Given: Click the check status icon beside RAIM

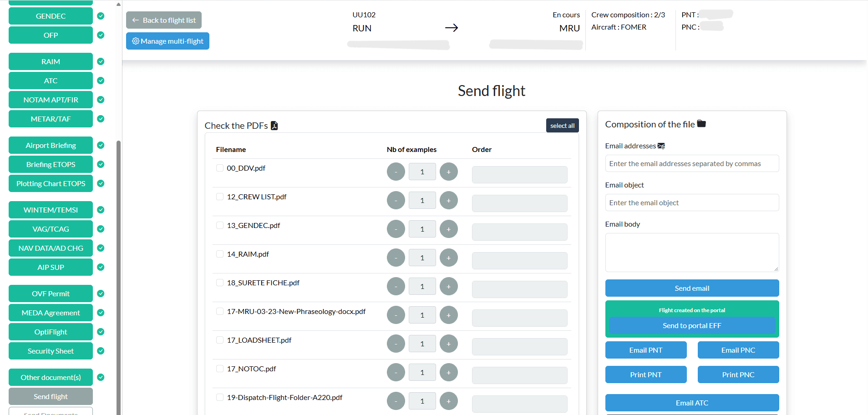Looking at the screenshot, I should pos(101,61).
